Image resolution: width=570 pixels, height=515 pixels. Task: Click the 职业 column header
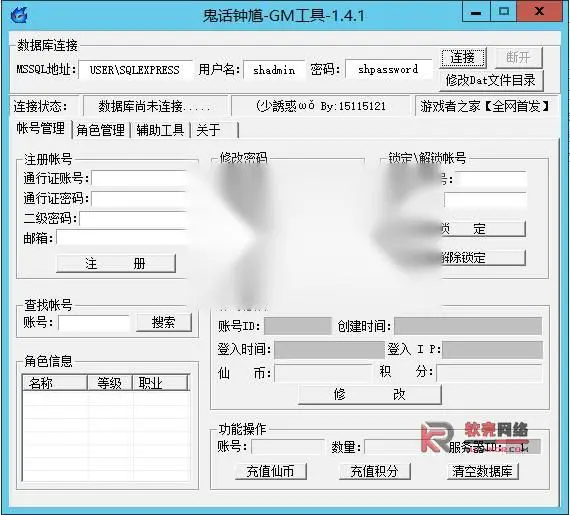pyautogui.click(x=160, y=383)
